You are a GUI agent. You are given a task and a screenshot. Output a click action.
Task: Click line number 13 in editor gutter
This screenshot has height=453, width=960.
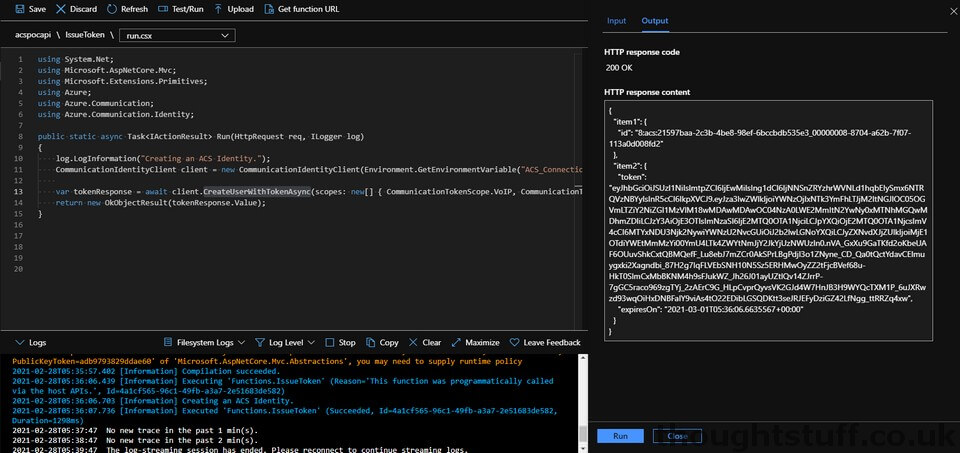coord(19,192)
